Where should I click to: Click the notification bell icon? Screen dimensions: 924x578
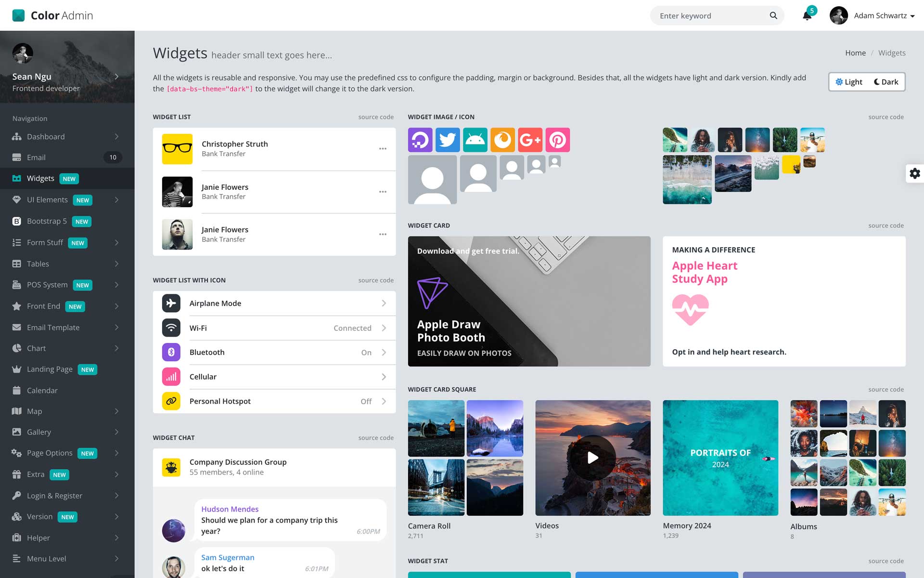[807, 16]
